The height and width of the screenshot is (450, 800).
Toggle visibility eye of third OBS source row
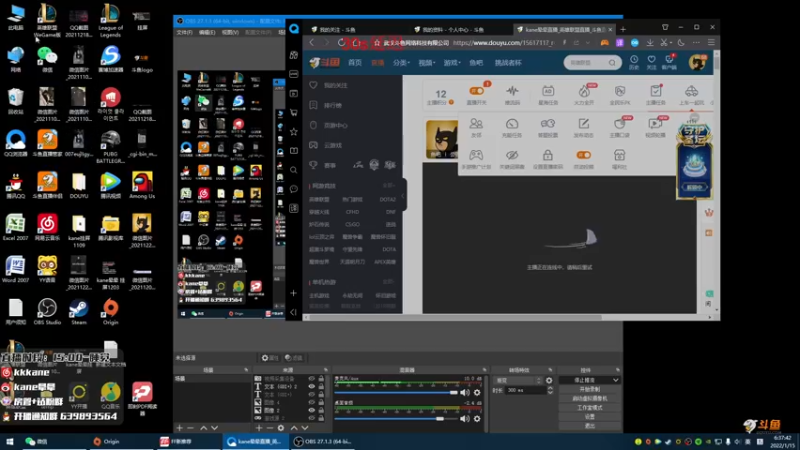point(312,394)
